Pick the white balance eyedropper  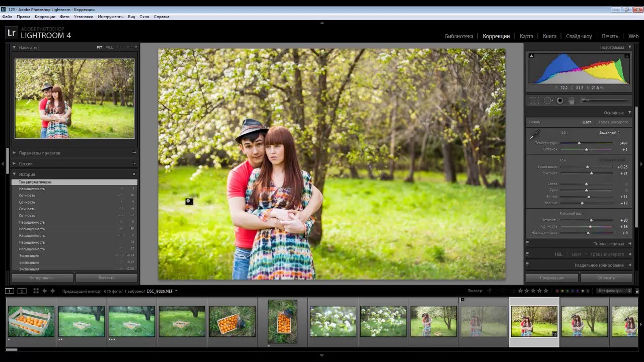click(x=534, y=134)
